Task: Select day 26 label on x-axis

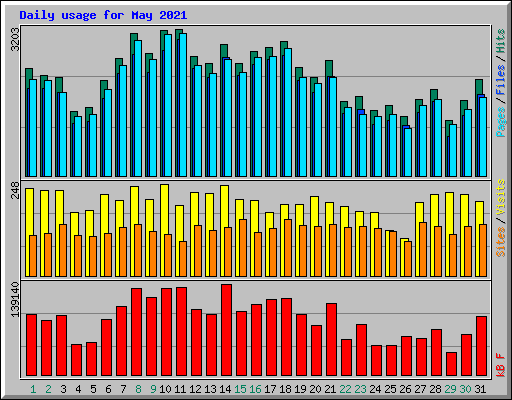Action: pos(405,389)
